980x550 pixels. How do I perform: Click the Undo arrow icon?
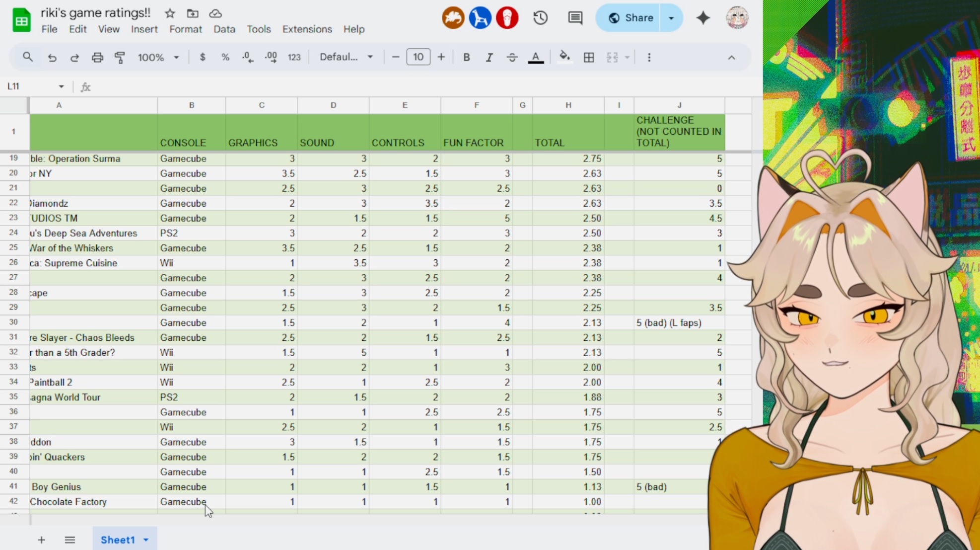point(52,58)
